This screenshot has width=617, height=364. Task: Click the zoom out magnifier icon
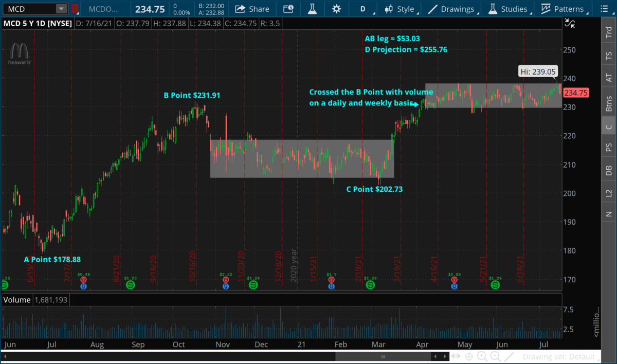[x=495, y=356]
